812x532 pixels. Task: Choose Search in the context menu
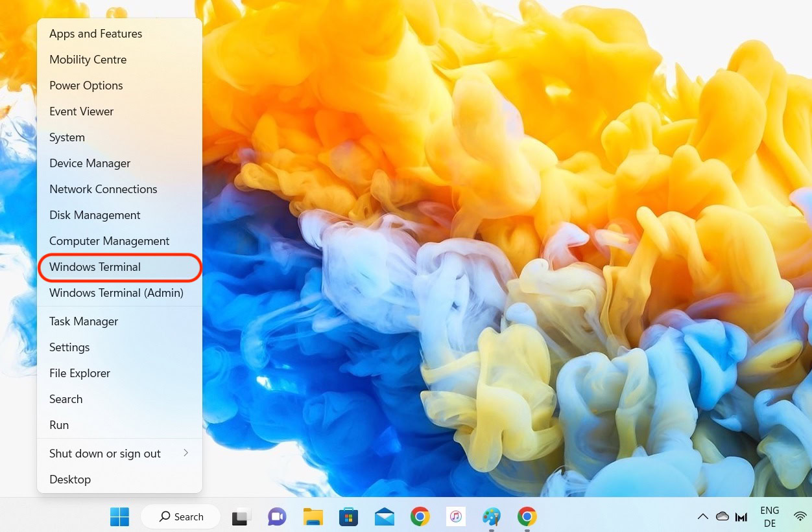[x=120, y=399]
